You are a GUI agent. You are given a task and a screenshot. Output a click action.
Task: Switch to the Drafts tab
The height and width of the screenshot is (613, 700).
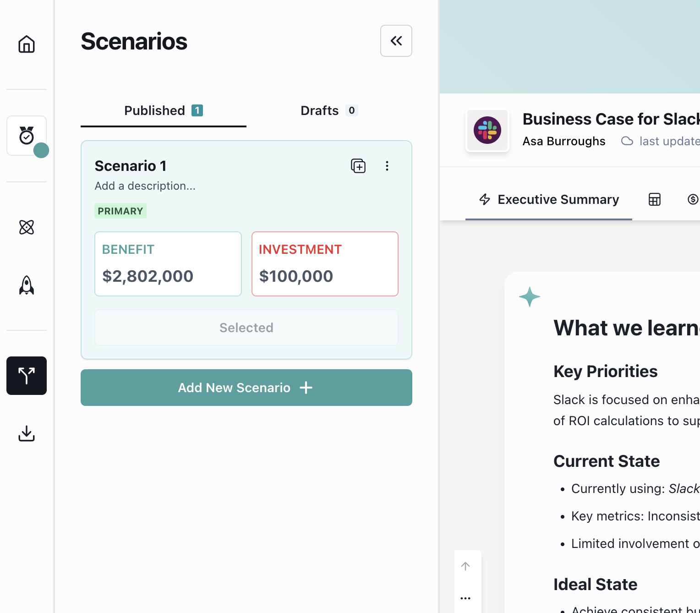coord(328,110)
